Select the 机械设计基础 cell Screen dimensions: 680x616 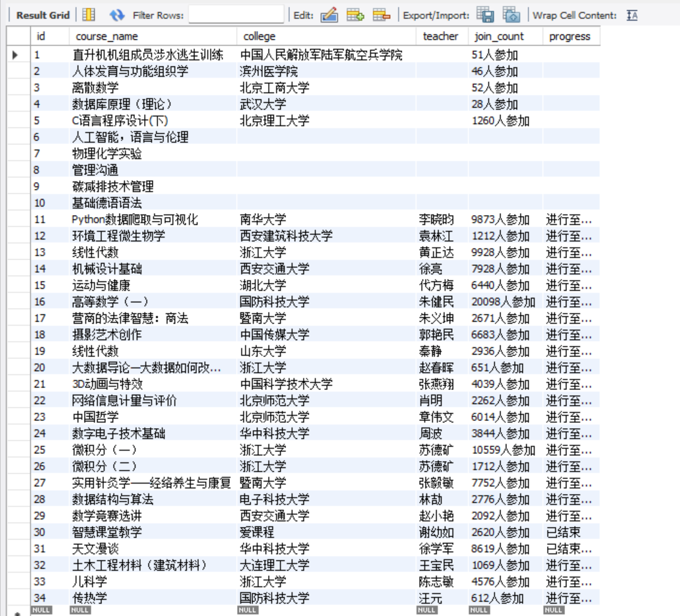pyautogui.click(x=153, y=269)
